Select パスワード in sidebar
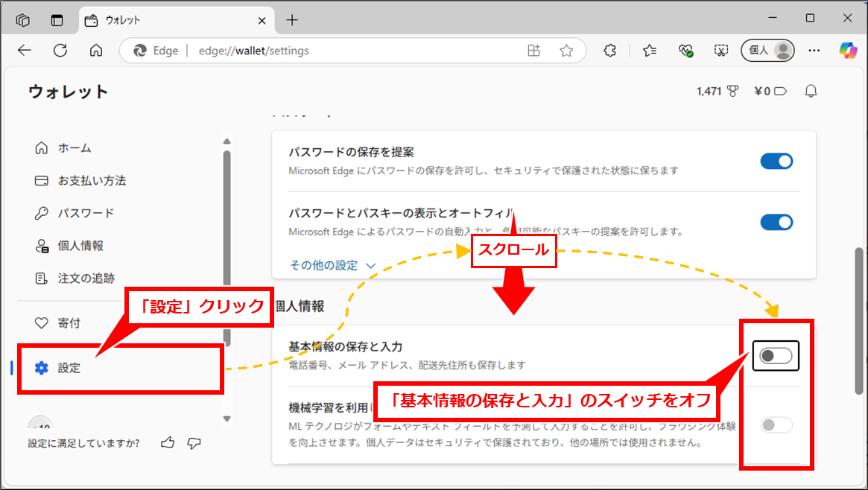868x490 pixels. click(75, 214)
